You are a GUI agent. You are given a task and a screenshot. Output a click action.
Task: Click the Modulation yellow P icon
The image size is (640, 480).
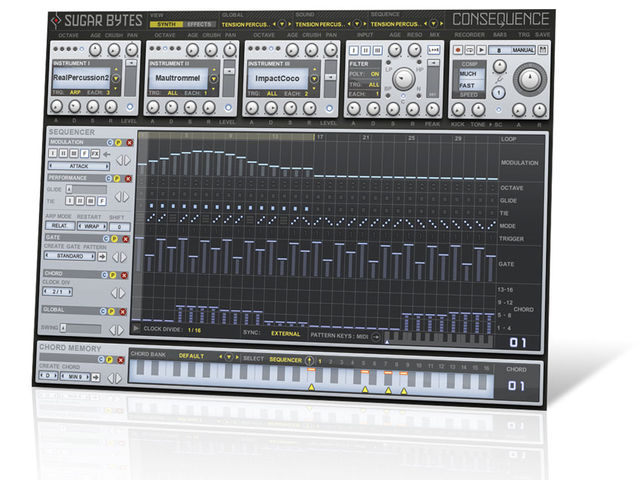click(118, 142)
